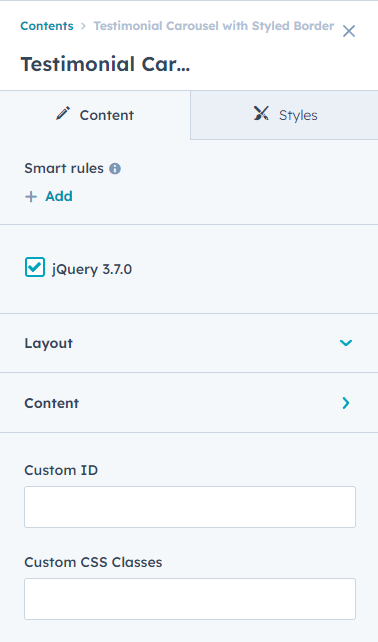
Task: Focus the Custom ID input field
Action: (190, 507)
